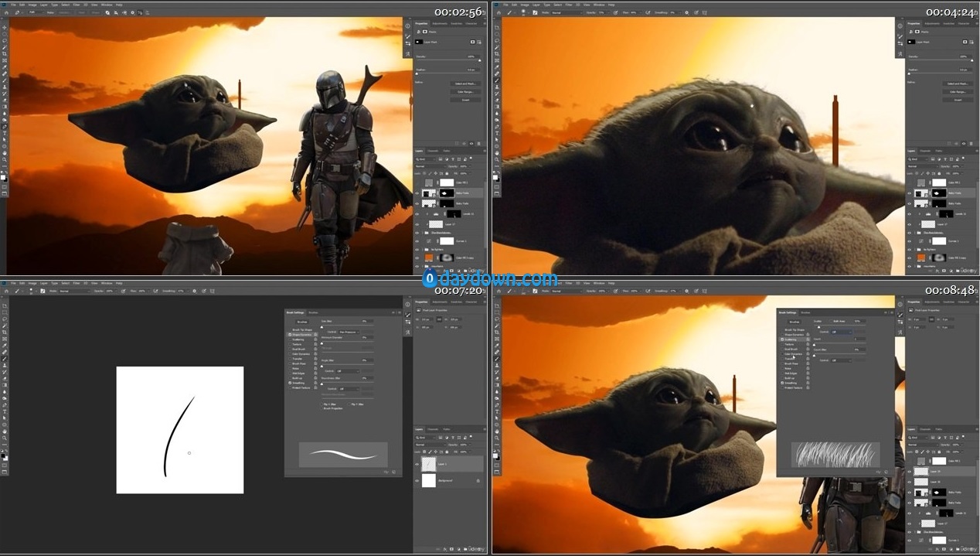Screen dimensions: 980x556
Task: Switch to the Channels tab in the 00:02:56 frame
Action: (x=433, y=151)
